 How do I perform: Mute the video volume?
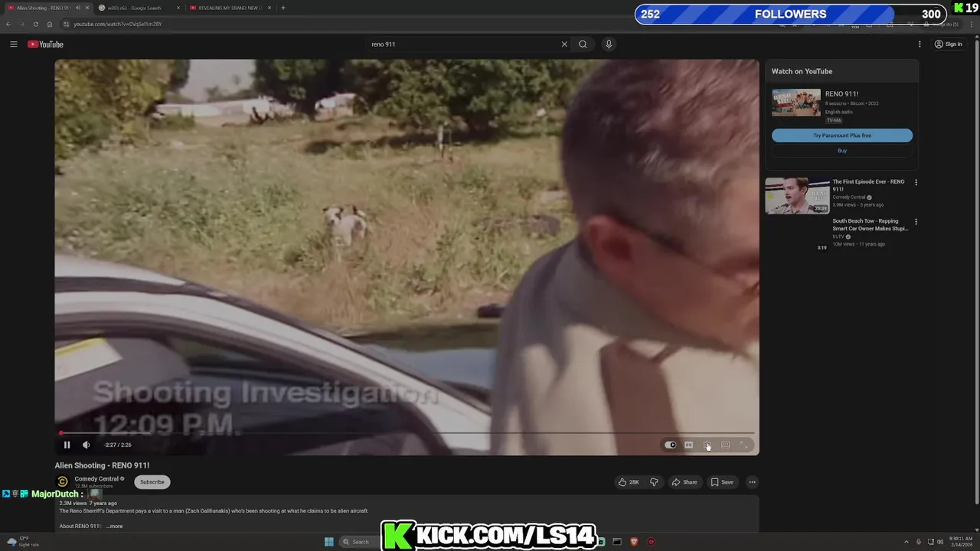pos(86,445)
